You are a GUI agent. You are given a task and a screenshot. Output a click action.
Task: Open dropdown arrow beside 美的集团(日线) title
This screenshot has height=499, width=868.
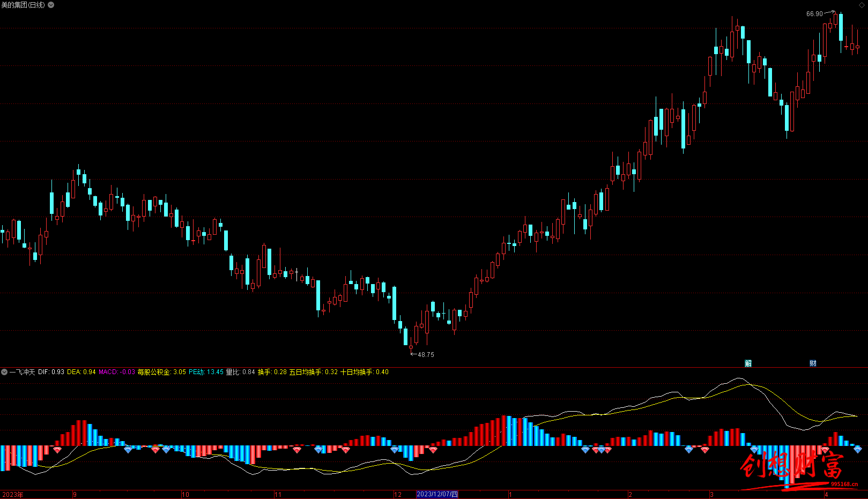51,5
